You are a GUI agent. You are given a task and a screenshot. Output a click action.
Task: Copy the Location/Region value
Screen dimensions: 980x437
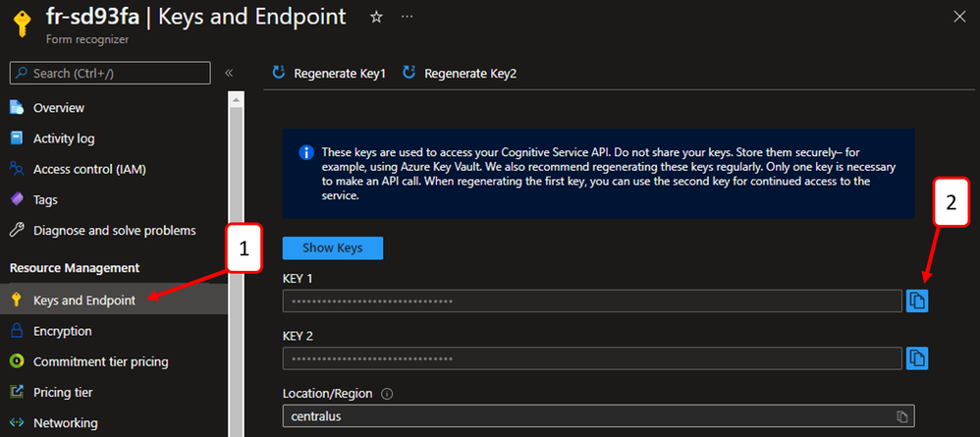(902, 416)
